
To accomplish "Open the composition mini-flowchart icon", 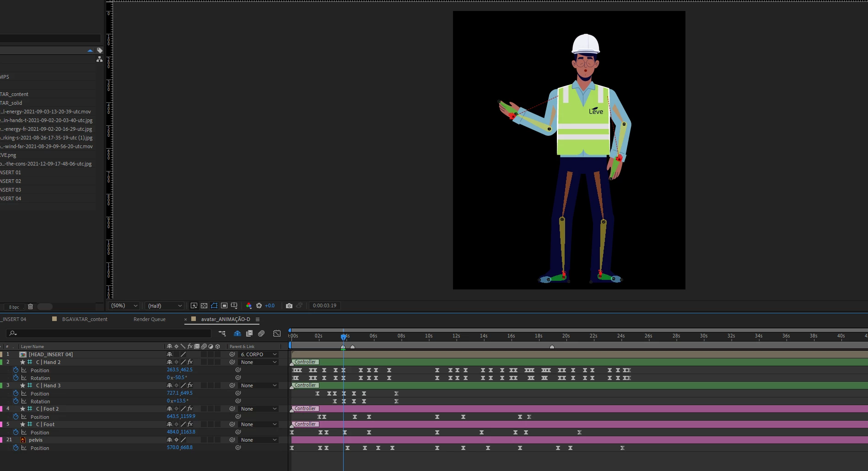I will pyautogui.click(x=222, y=333).
